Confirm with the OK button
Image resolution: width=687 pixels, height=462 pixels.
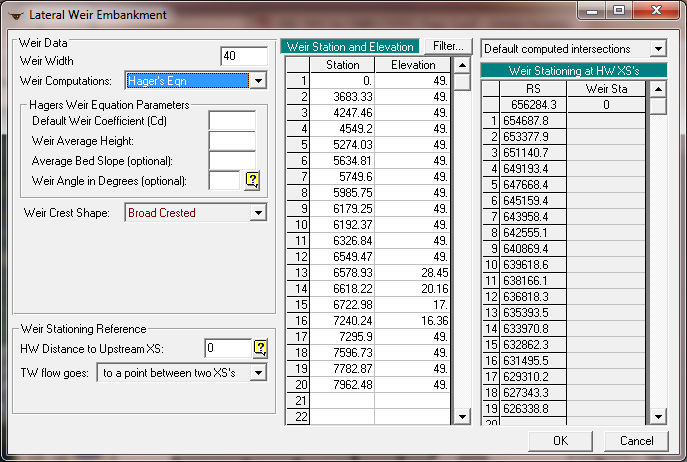click(x=560, y=441)
